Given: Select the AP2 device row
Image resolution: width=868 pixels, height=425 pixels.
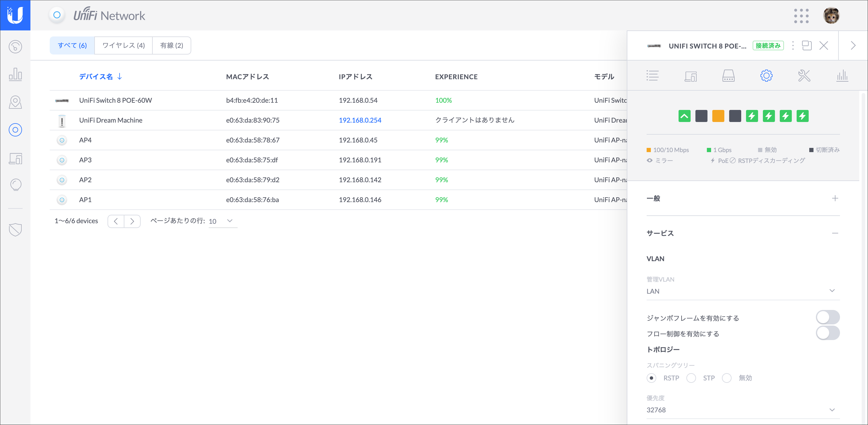Looking at the screenshot, I should click(x=338, y=180).
